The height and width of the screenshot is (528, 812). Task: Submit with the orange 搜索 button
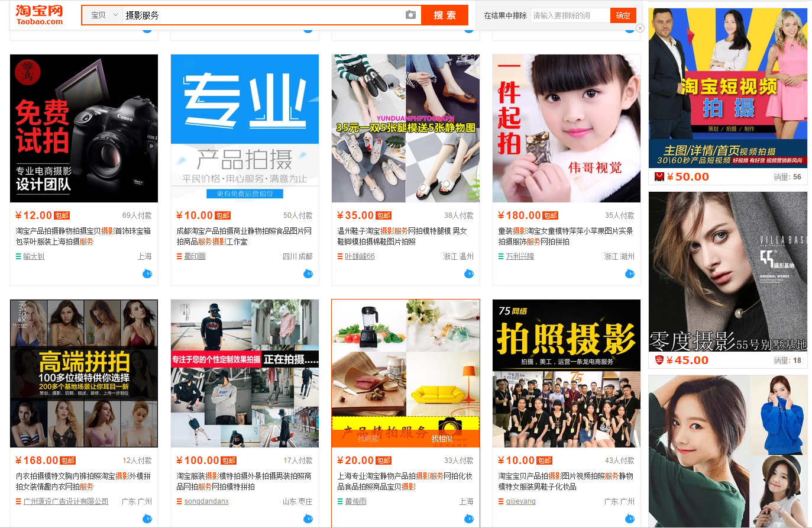click(x=445, y=15)
